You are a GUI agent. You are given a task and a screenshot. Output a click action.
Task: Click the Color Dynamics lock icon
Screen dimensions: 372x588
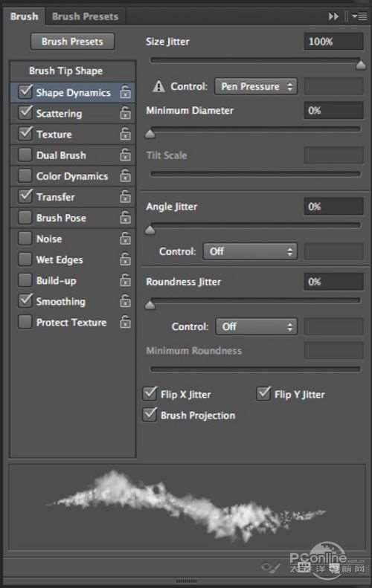(126, 176)
